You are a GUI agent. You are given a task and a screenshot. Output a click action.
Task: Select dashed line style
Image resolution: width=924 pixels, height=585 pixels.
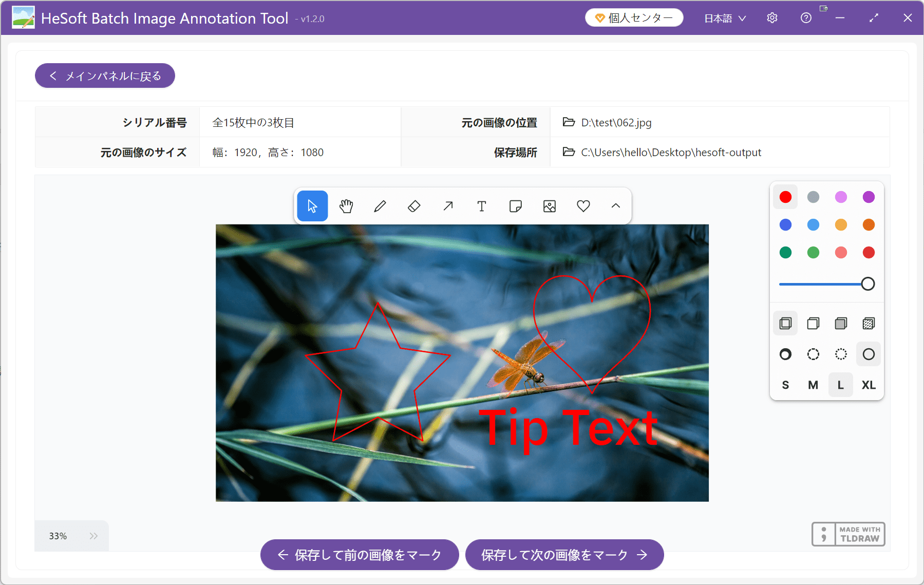813,354
